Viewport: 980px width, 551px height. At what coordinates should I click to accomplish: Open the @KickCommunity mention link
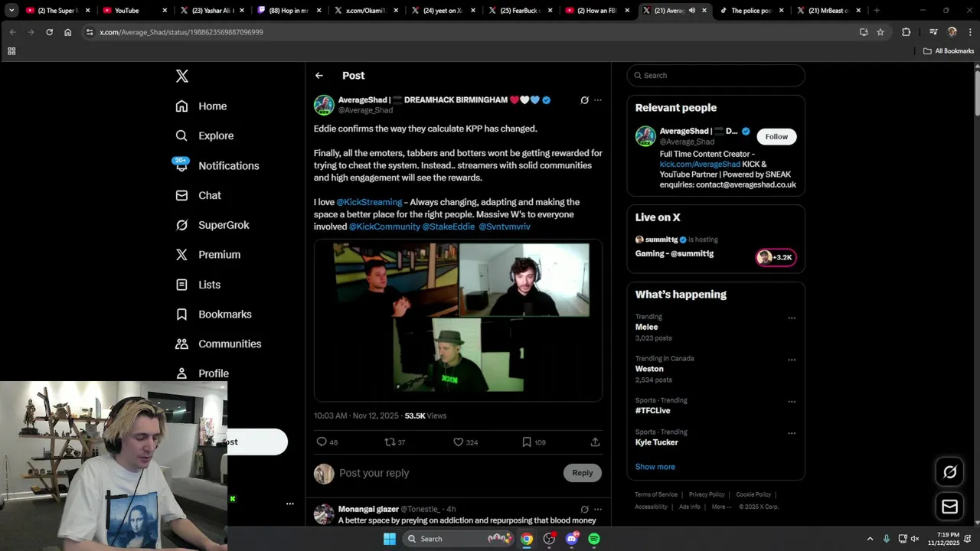point(384,227)
